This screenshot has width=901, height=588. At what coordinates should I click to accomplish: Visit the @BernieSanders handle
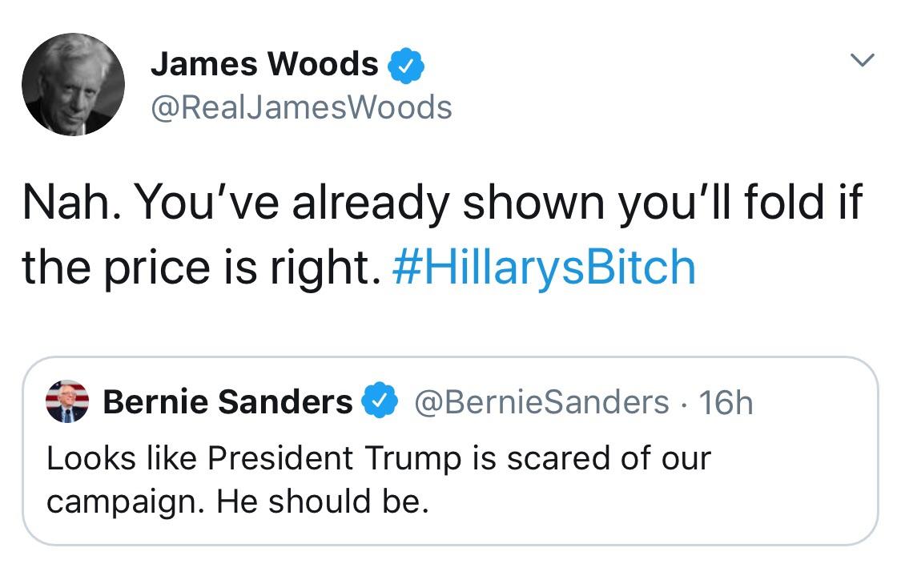pos(541,402)
